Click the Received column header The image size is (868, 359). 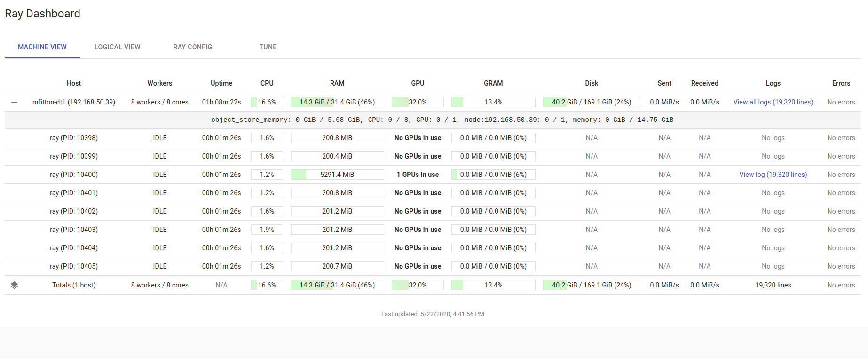pos(704,83)
